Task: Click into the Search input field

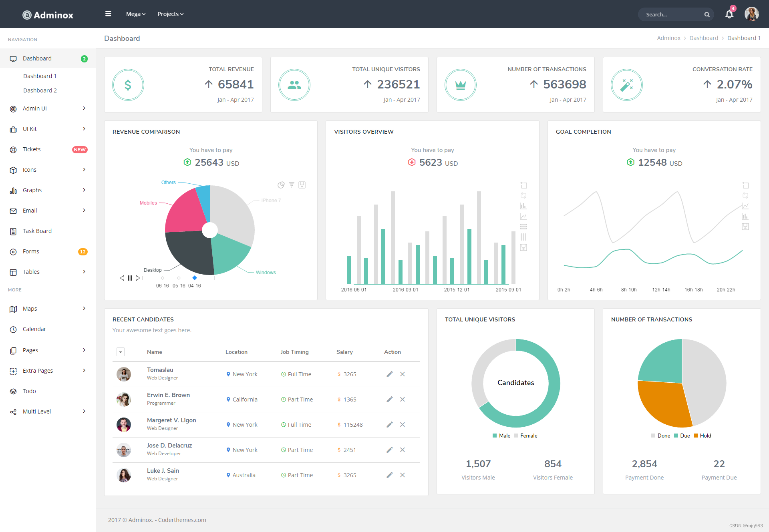Action: click(669, 15)
